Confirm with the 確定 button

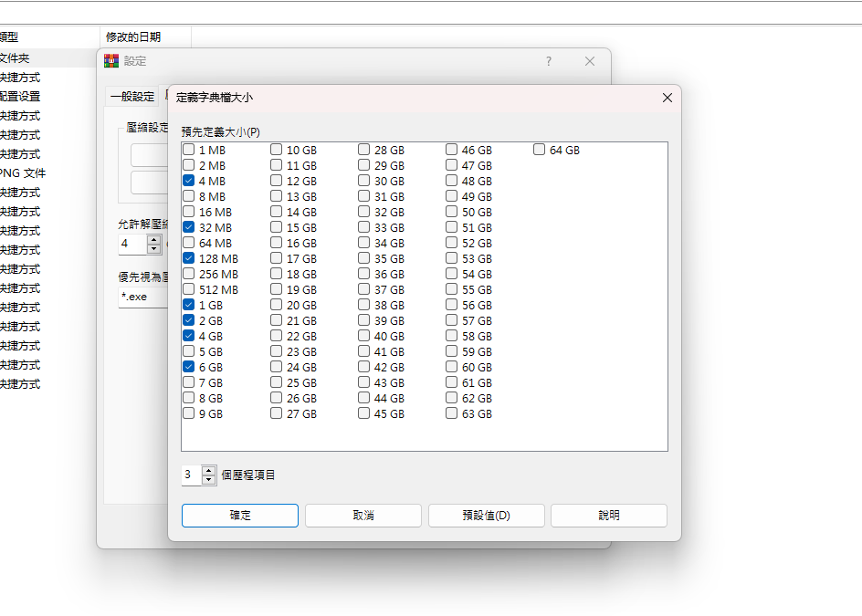coord(240,516)
